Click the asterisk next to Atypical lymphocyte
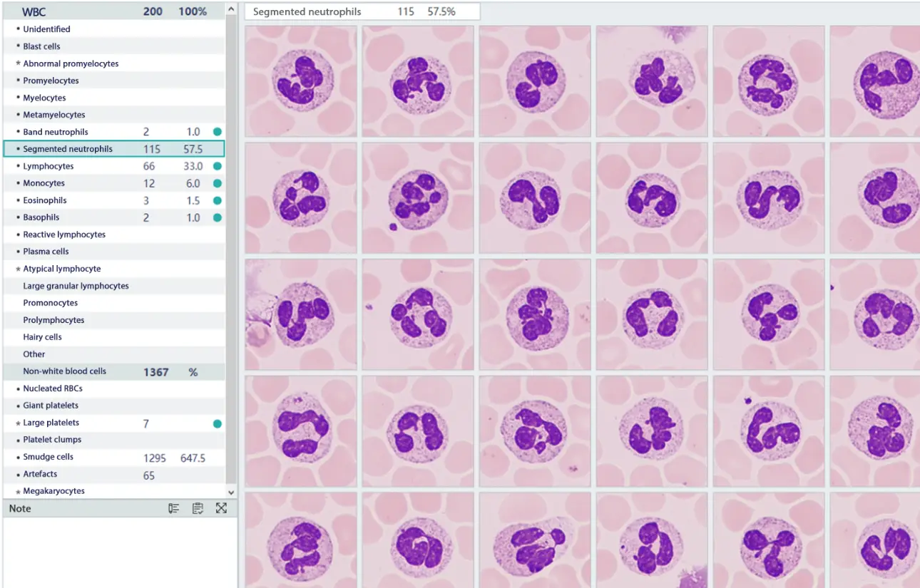The width and height of the screenshot is (920, 588). [19, 268]
